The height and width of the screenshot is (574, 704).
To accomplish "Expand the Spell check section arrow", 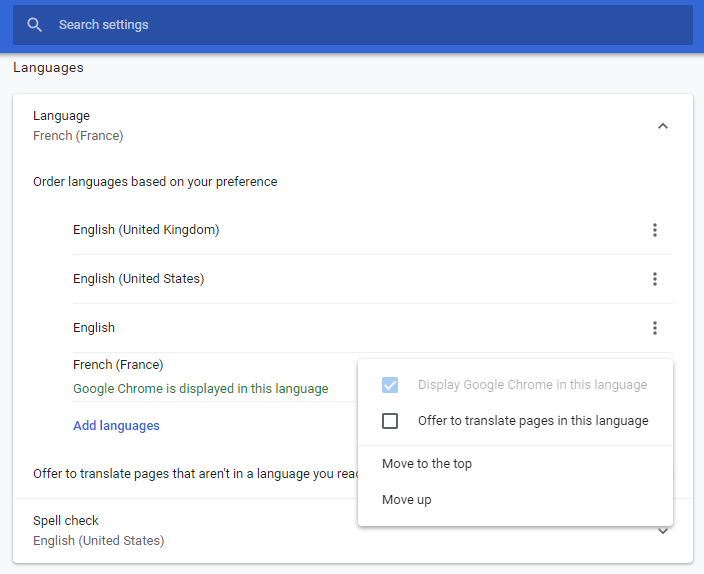I will (662, 531).
